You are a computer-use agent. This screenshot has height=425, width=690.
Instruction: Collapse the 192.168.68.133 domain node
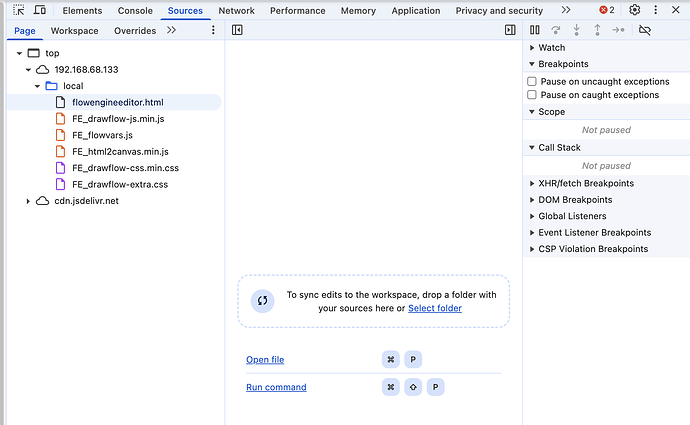click(28, 70)
